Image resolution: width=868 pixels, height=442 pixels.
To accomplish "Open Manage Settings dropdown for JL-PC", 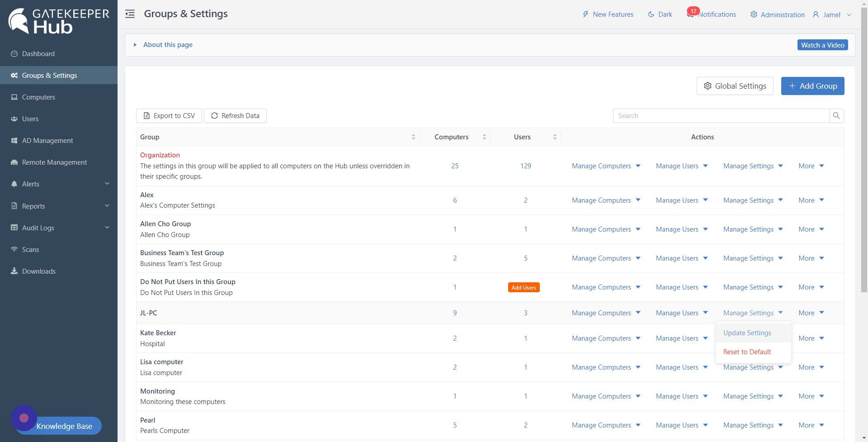I will coord(753,313).
